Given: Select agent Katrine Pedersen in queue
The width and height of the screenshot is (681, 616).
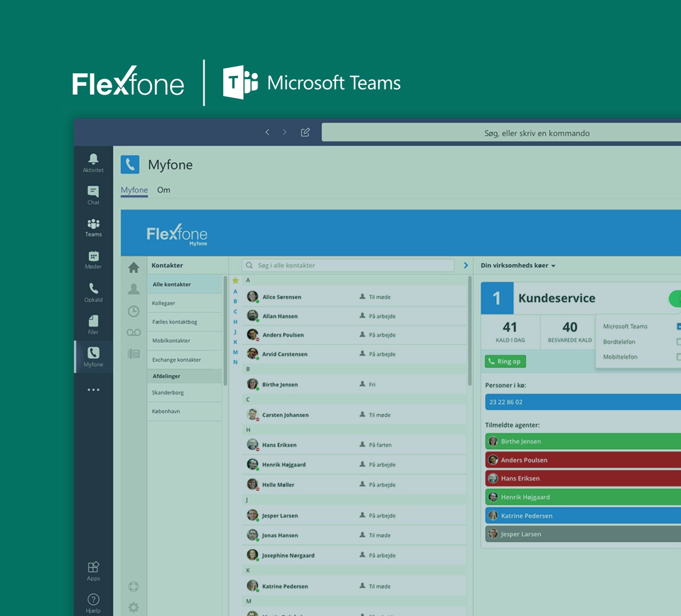Looking at the screenshot, I should pyautogui.click(x=583, y=515).
